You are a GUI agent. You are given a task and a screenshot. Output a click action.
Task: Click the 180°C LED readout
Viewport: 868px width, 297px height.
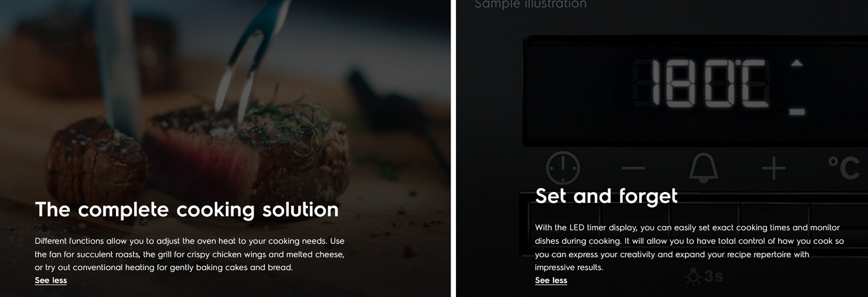[710, 83]
